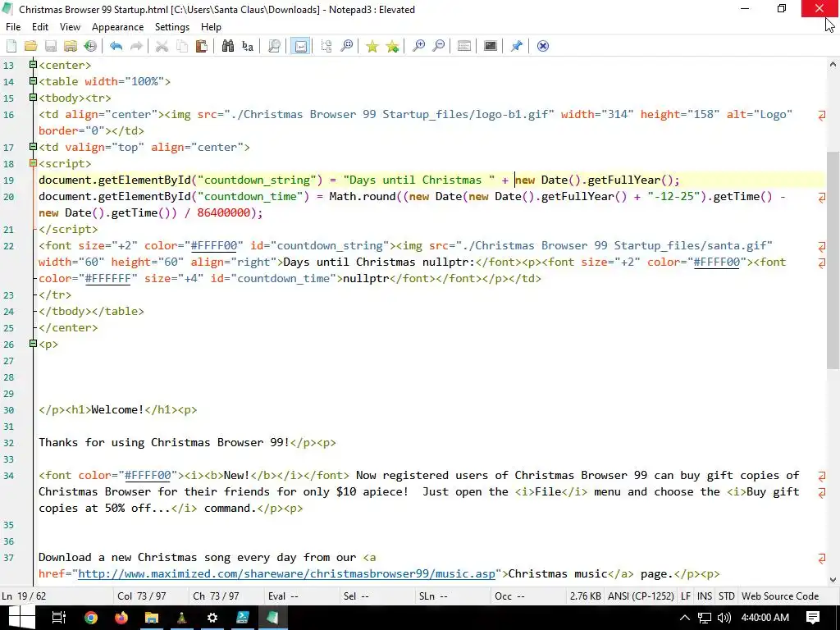
Task: Open the taskbar notification center icon
Action: click(813, 618)
